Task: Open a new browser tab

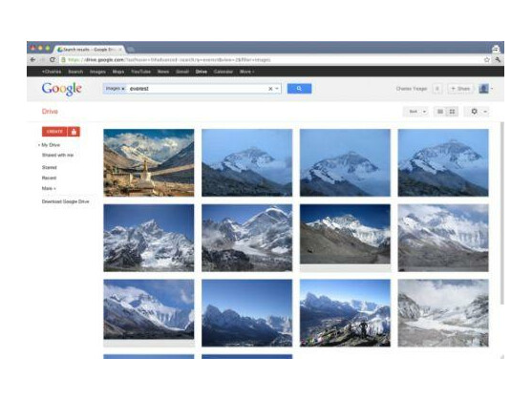Action: 131,50
